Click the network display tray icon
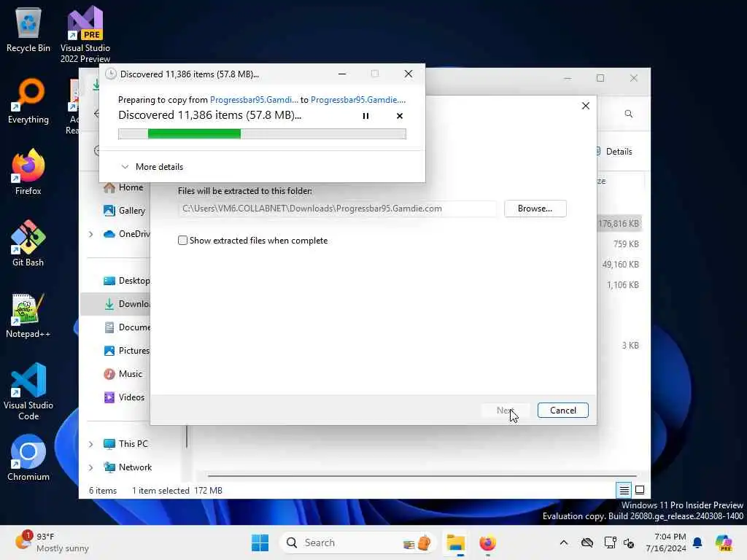Image resolution: width=747 pixels, height=560 pixels. point(610,542)
